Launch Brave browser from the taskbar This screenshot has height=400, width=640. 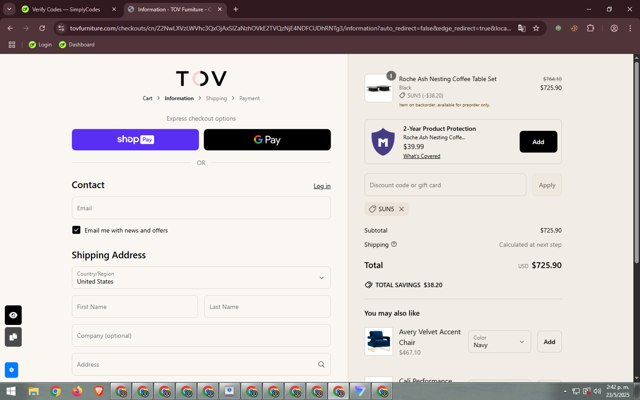(x=99, y=391)
